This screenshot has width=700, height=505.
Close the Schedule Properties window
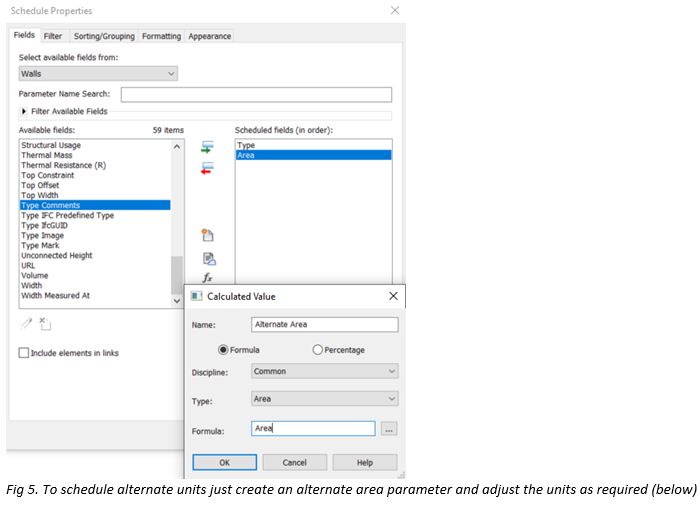coord(395,10)
